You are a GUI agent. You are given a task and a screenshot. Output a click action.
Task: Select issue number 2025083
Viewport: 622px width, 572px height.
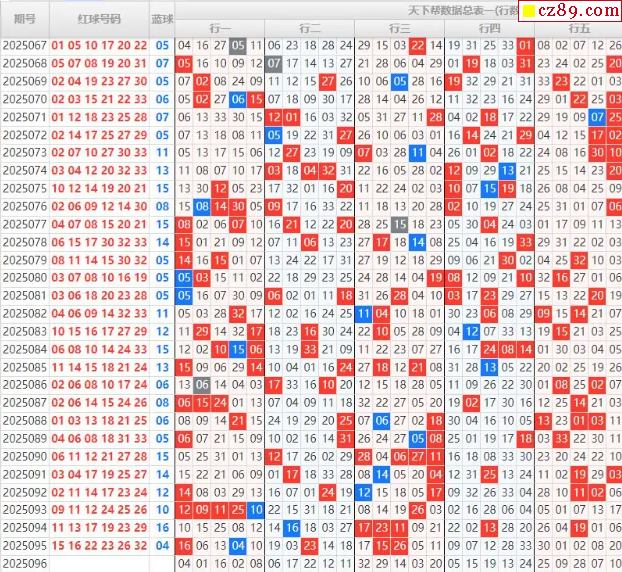click(25, 331)
